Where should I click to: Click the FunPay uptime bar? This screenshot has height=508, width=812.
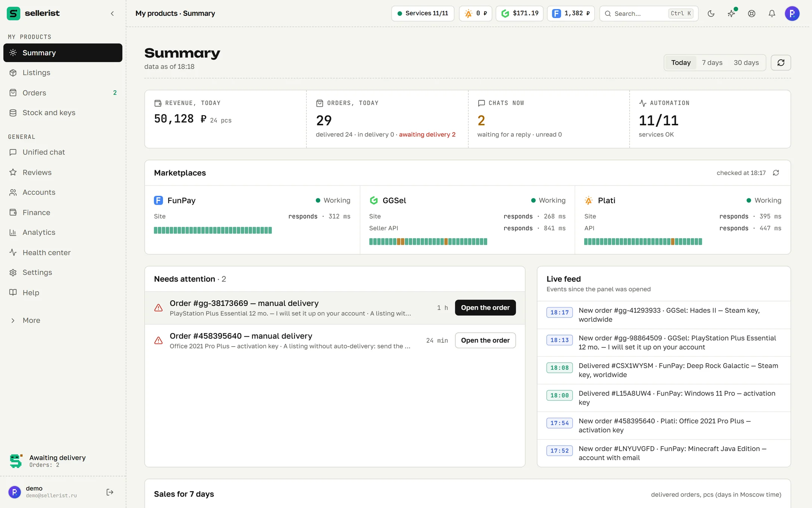213,230
